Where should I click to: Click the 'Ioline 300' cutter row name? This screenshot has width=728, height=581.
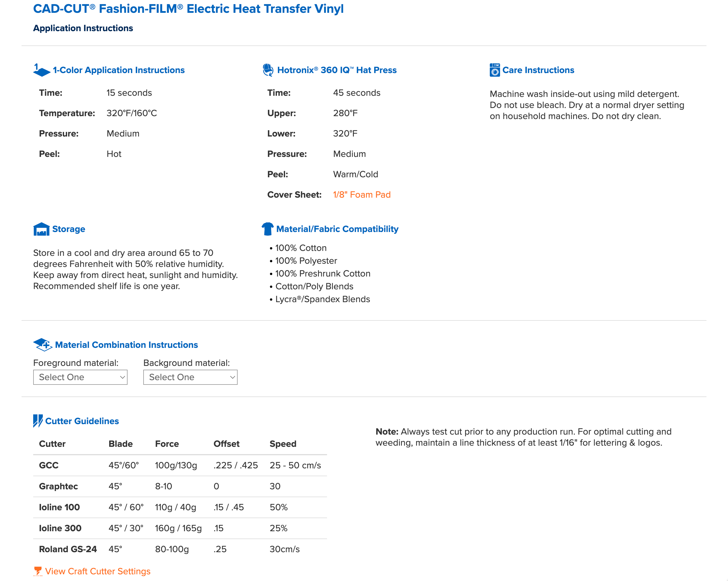[x=60, y=528]
